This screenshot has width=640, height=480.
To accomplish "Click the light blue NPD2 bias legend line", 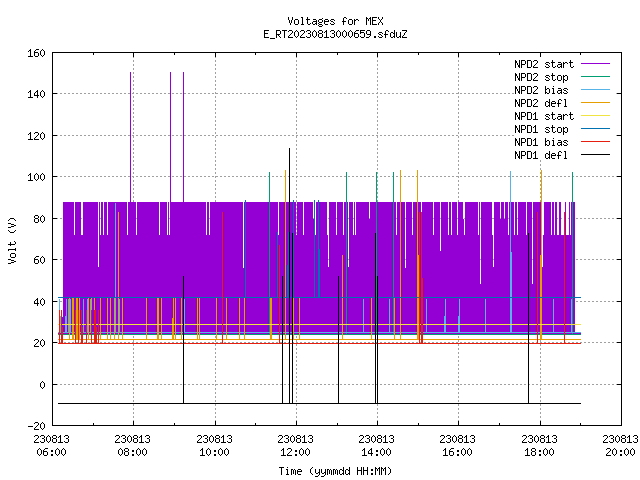I will 595,90.
